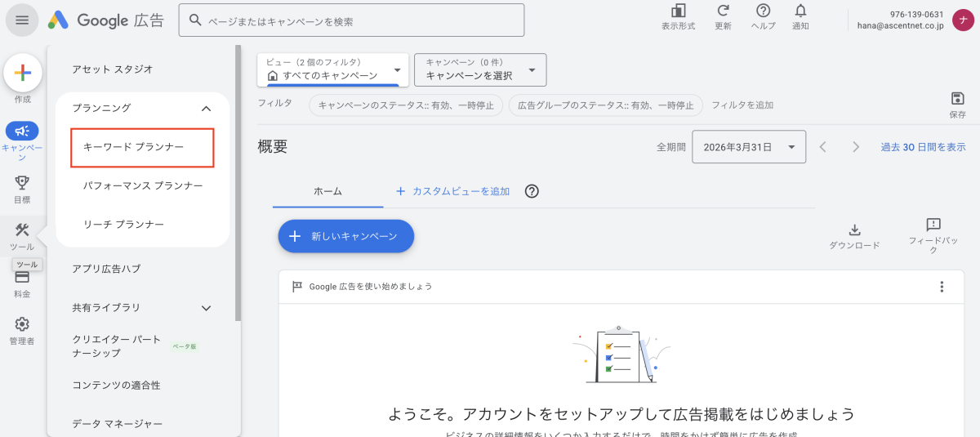
Task: Select キーワード プランナー menu item
Action: (x=142, y=147)
